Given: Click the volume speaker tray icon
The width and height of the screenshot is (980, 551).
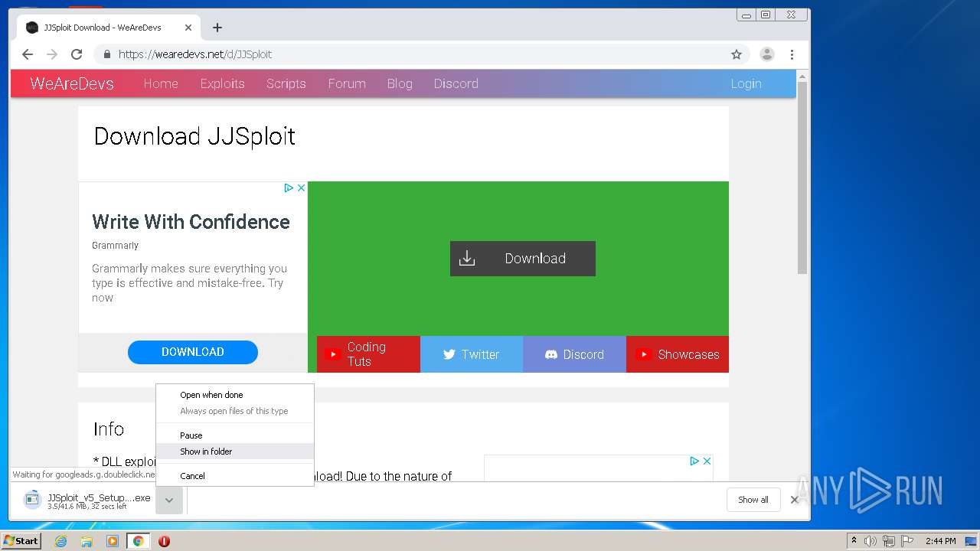Looking at the screenshot, I should 871,541.
